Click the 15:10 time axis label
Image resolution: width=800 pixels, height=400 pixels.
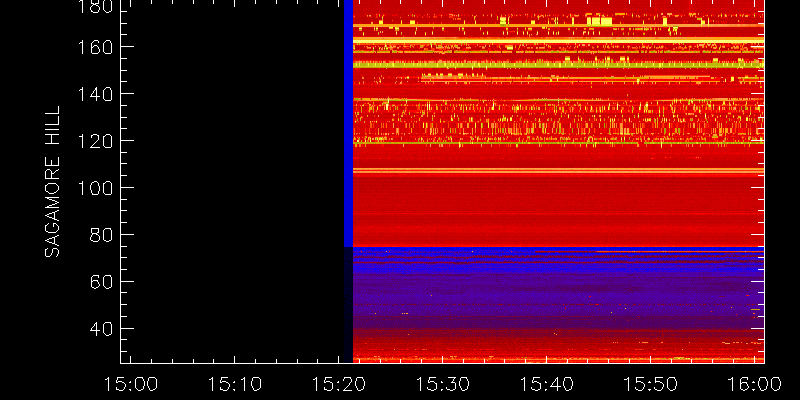[235, 384]
